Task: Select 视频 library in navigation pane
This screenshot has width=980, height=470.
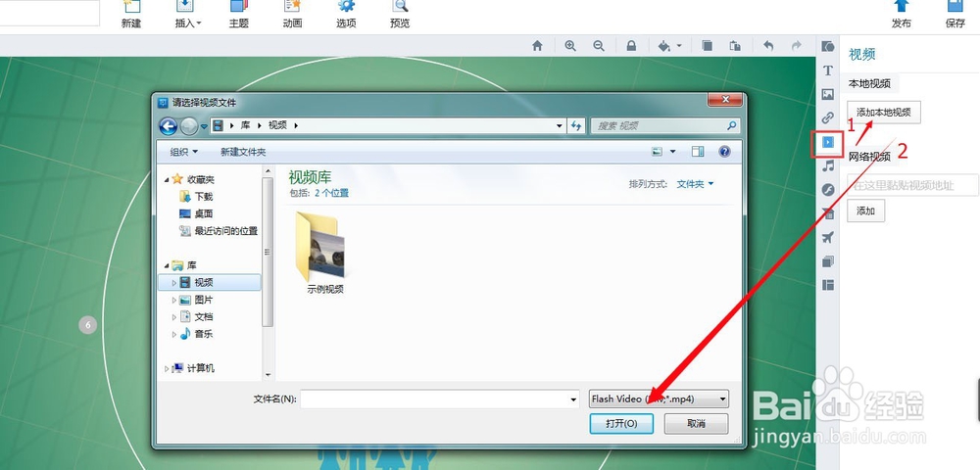Action: (x=210, y=283)
